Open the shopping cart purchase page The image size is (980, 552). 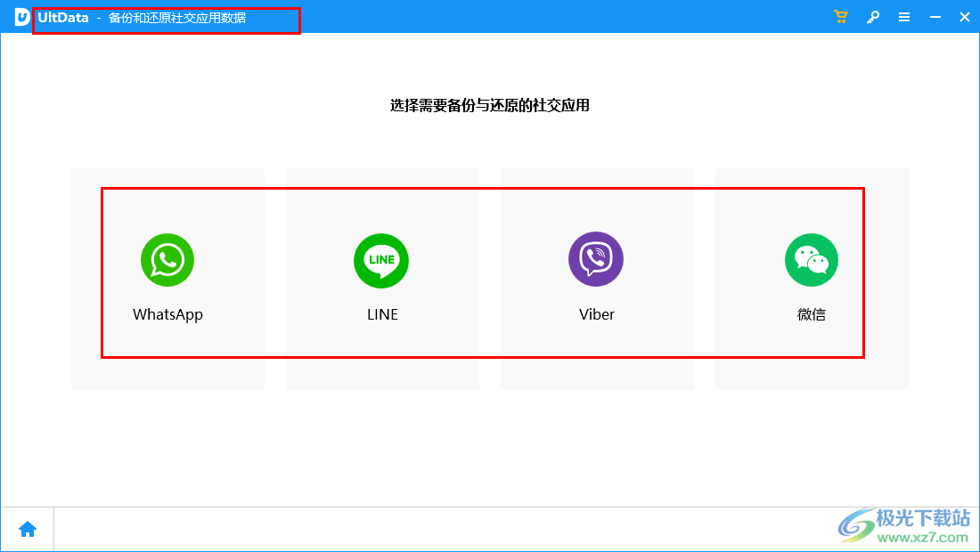(841, 17)
